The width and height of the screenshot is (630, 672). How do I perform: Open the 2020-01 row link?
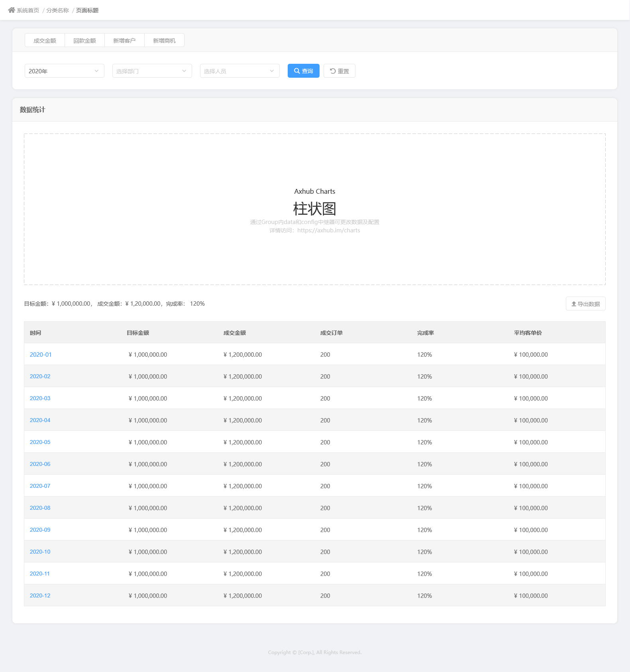pyautogui.click(x=41, y=354)
